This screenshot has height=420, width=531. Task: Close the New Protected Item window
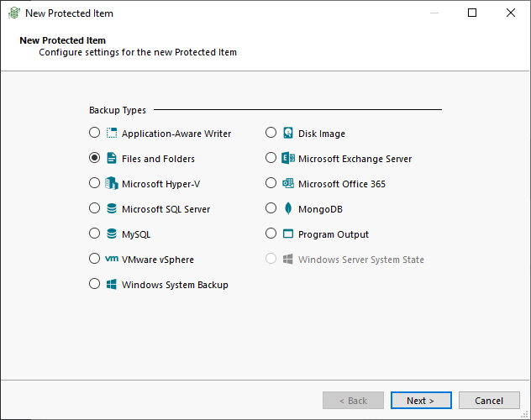pos(511,13)
